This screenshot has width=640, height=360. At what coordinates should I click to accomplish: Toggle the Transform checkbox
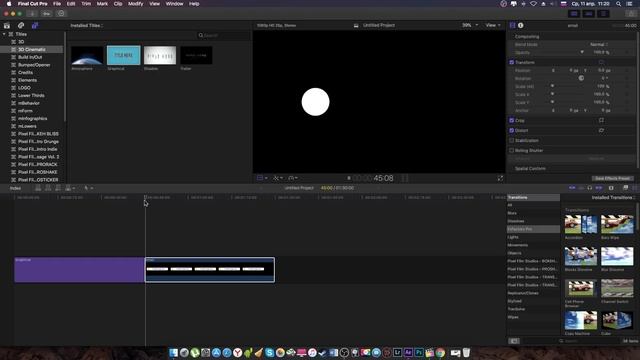(512, 62)
